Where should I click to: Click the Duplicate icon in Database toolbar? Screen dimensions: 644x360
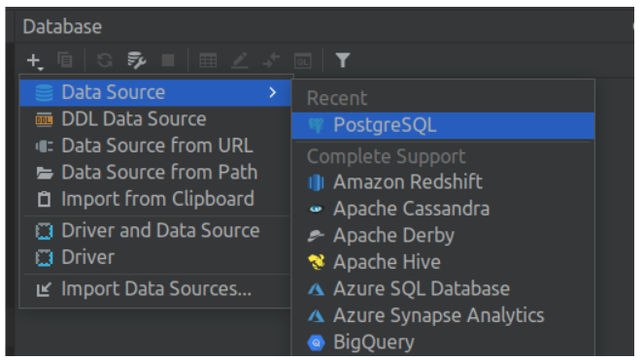tap(65, 60)
